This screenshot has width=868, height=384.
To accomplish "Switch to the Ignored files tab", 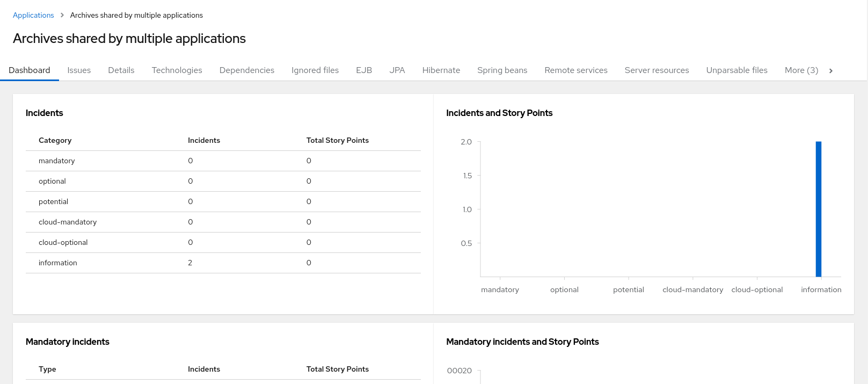I will tap(315, 70).
